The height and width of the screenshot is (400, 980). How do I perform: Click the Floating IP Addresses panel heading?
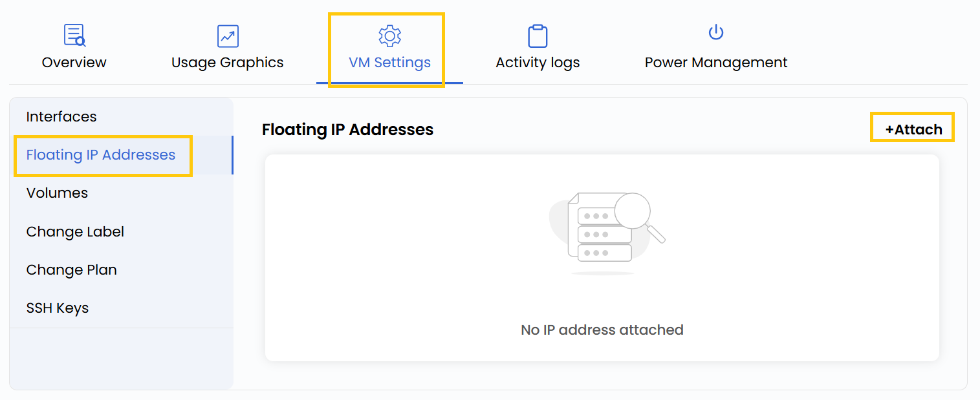pyautogui.click(x=347, y=129)
